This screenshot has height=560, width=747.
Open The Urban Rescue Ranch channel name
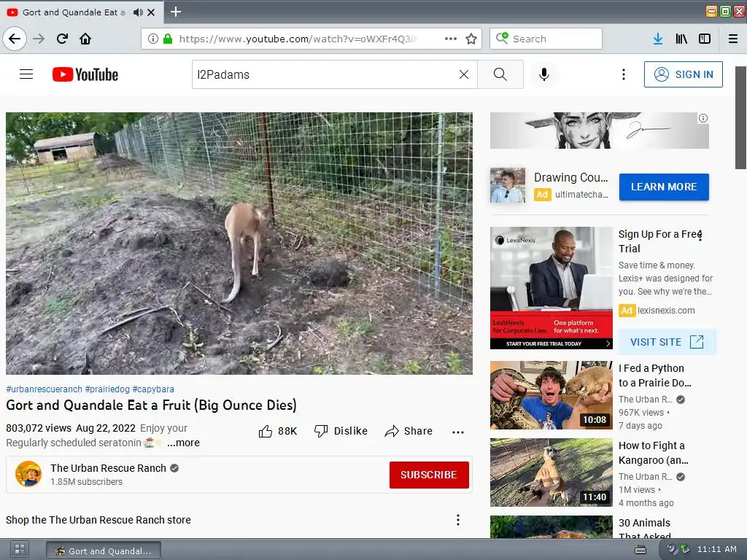click(x=108, y=468)
